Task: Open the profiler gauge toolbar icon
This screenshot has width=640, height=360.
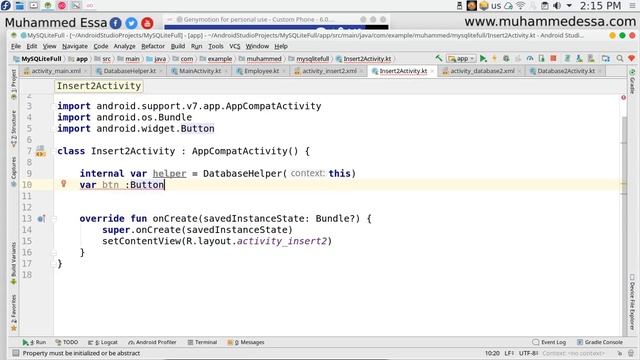Action: pos(530,58)
